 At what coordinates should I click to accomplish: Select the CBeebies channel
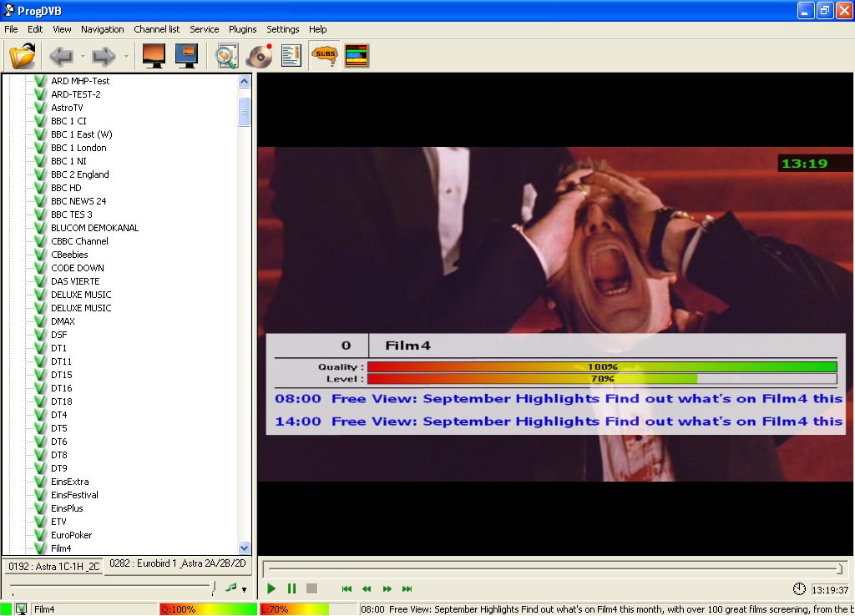pyautogui.click(x=69, y=255)
